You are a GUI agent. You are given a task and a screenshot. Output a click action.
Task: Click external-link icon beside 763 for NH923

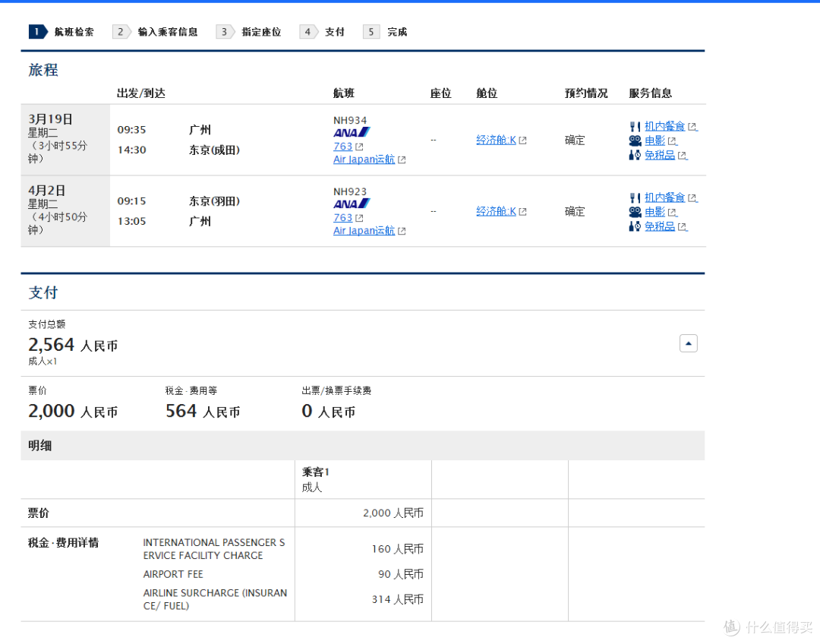[359, 218]
